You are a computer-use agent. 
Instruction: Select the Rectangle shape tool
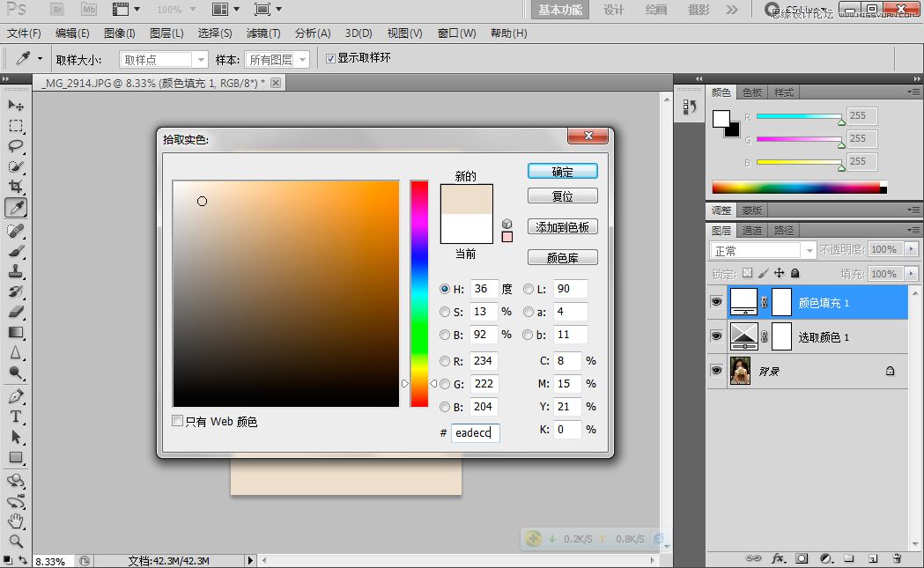(16, 458)
